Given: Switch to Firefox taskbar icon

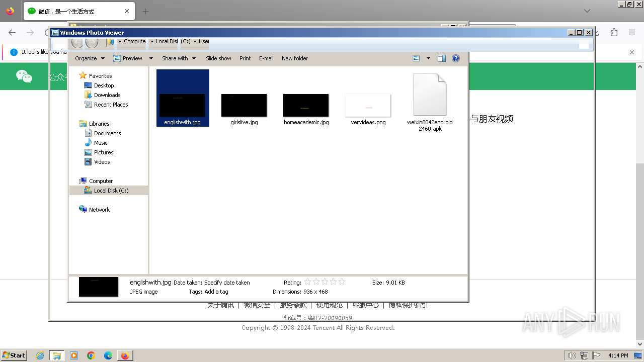Looking at the screenshot, I should point(124,355).
